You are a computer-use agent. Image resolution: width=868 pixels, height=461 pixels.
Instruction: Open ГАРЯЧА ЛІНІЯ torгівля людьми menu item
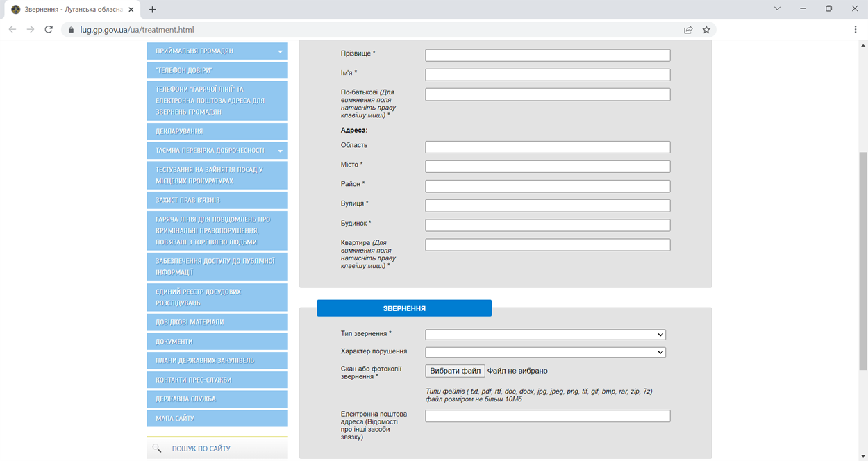217,230
